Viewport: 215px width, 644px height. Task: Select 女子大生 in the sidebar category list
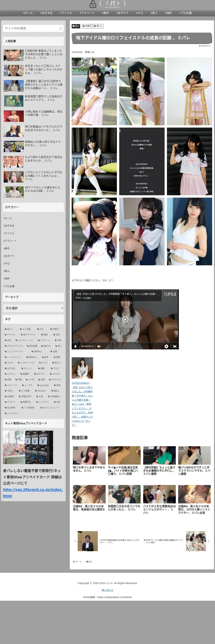click(x=9, y=226)
